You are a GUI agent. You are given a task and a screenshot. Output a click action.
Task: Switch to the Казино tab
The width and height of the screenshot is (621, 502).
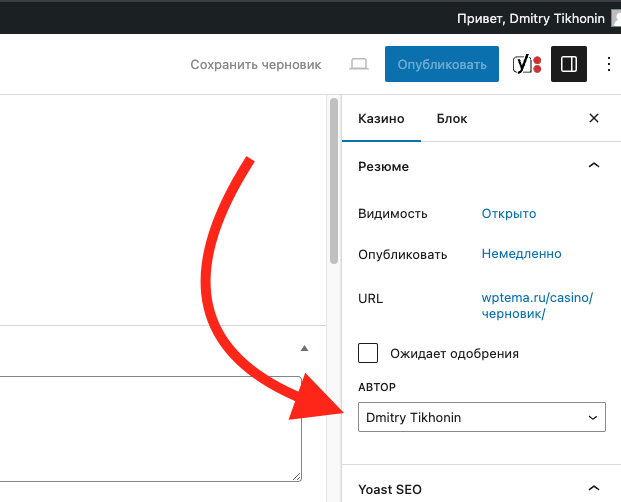pyautogui.click(x=381, y=118)
